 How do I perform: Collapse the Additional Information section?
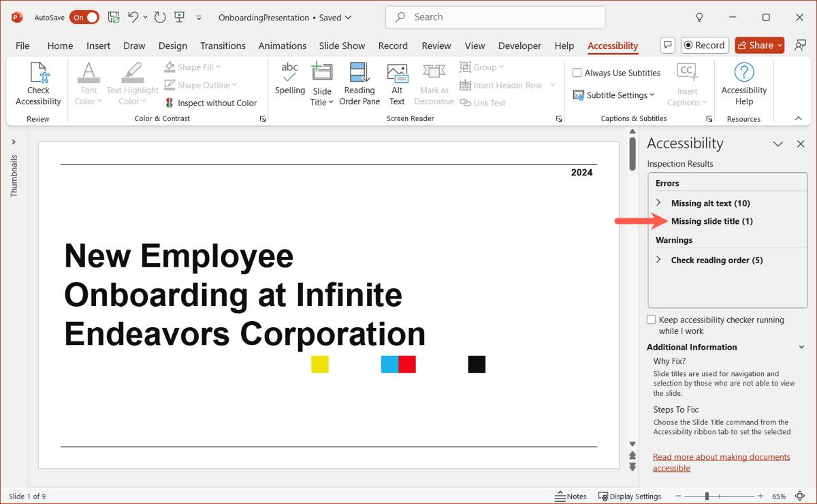click(x=801, y=347)
